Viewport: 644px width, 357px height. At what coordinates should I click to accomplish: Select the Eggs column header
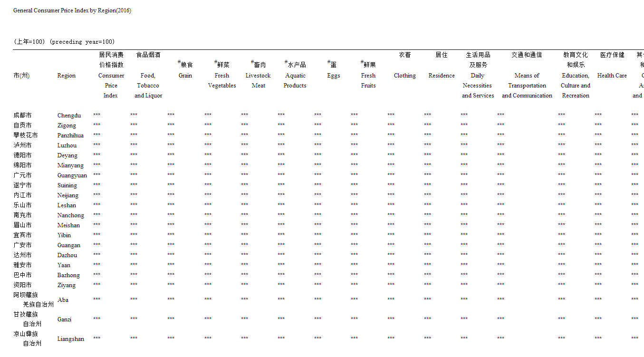[334, 76]
